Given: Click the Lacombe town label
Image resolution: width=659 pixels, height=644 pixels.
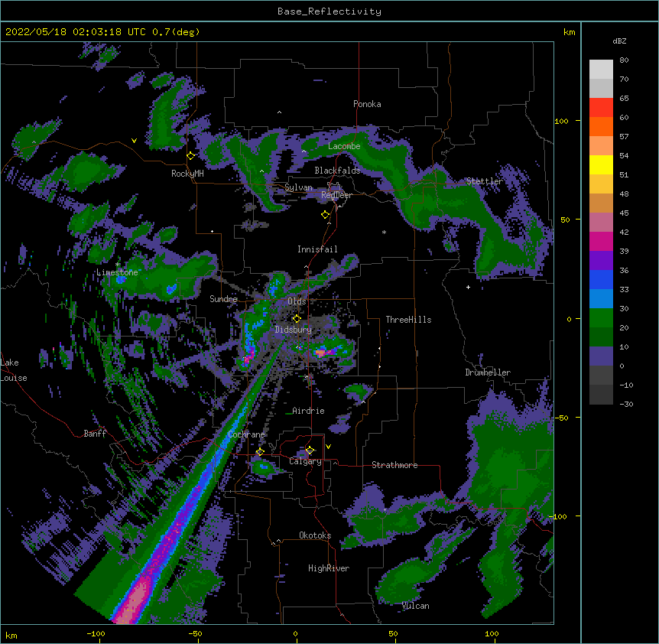Looking at the screenshot, I should click(x=344, y=146).
